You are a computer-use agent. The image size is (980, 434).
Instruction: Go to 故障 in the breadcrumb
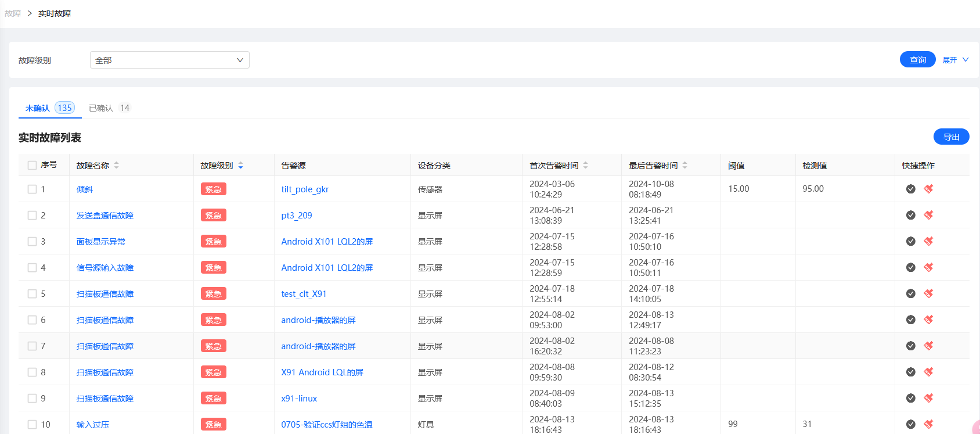pos(13,13)
